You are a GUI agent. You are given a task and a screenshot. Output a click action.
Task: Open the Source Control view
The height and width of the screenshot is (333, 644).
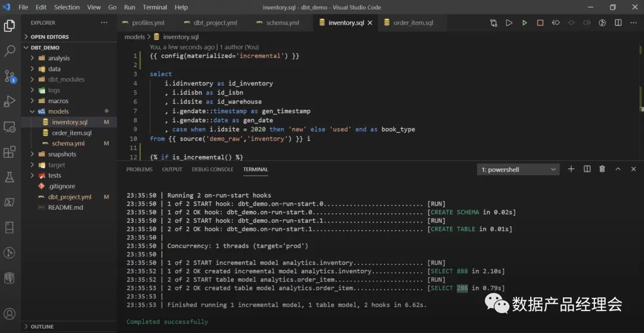click(x=10, y=76)
